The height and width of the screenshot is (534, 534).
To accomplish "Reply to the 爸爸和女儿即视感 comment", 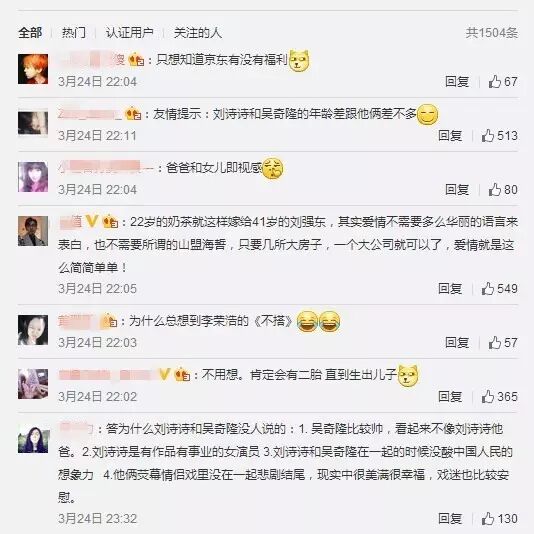I will click(457, 190).
